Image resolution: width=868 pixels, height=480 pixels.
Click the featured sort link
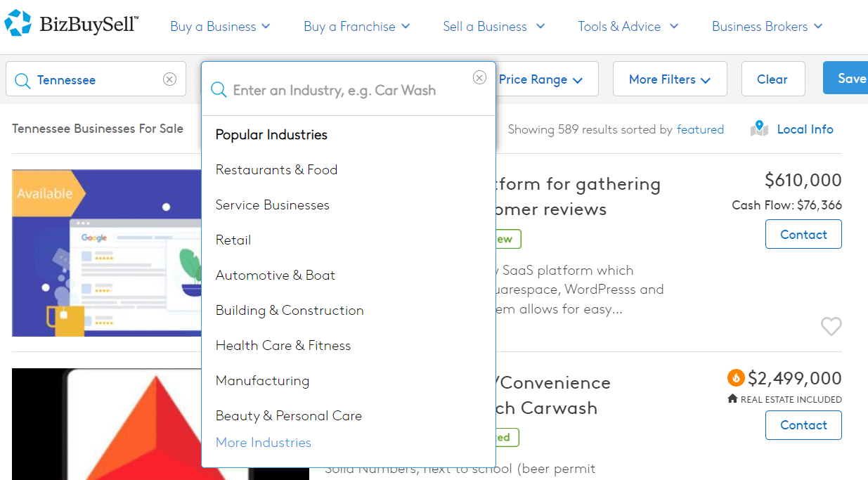(x=700, y=129)
